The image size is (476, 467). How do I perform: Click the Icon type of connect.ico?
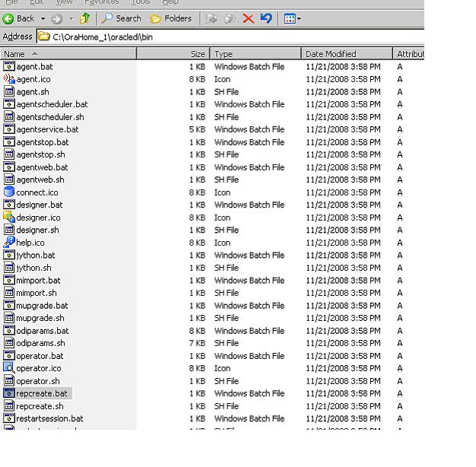(x=222, y=192)
